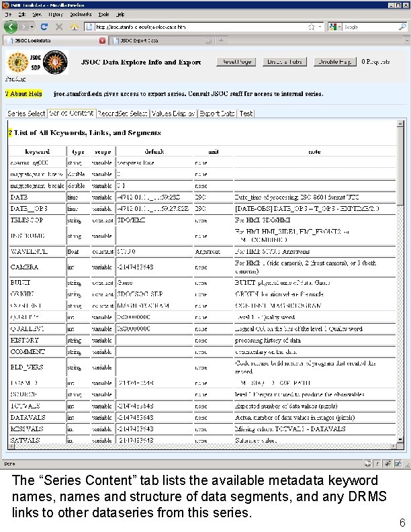Click the help question mark beside List heading
The image size is (411, 532).
pyautogui.click(x=10, y=132)
